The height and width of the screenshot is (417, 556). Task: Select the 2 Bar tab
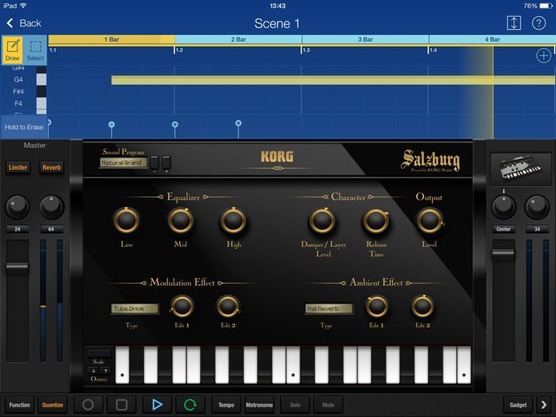tap(238, 39)
